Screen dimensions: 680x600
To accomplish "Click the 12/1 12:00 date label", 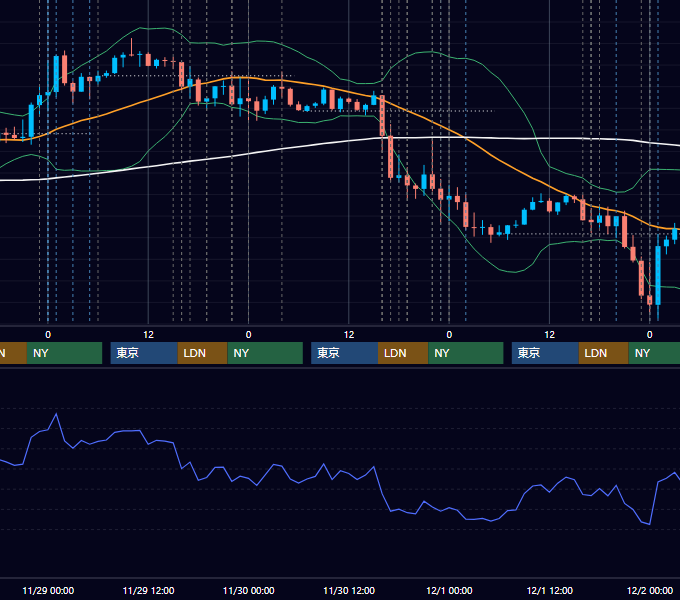I will [x=549, y=590].
